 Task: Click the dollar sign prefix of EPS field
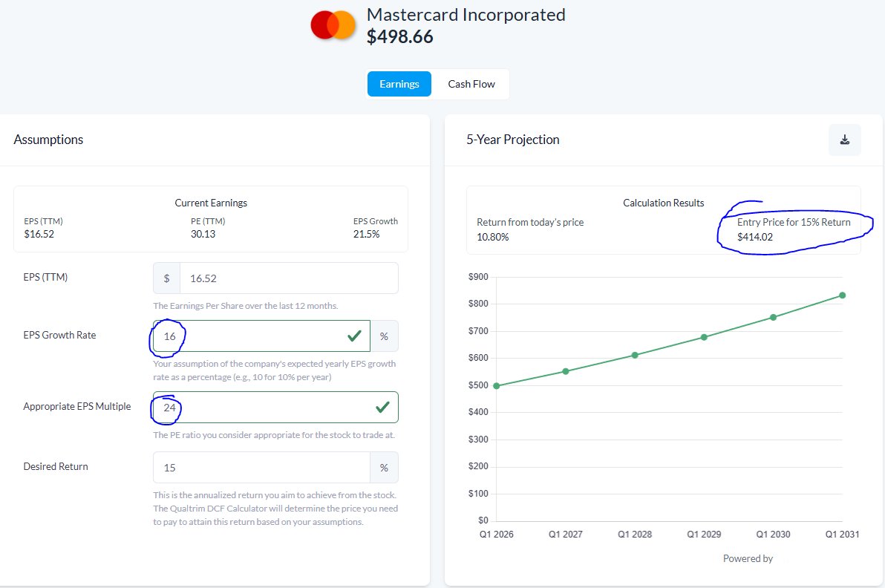point(166,278)
